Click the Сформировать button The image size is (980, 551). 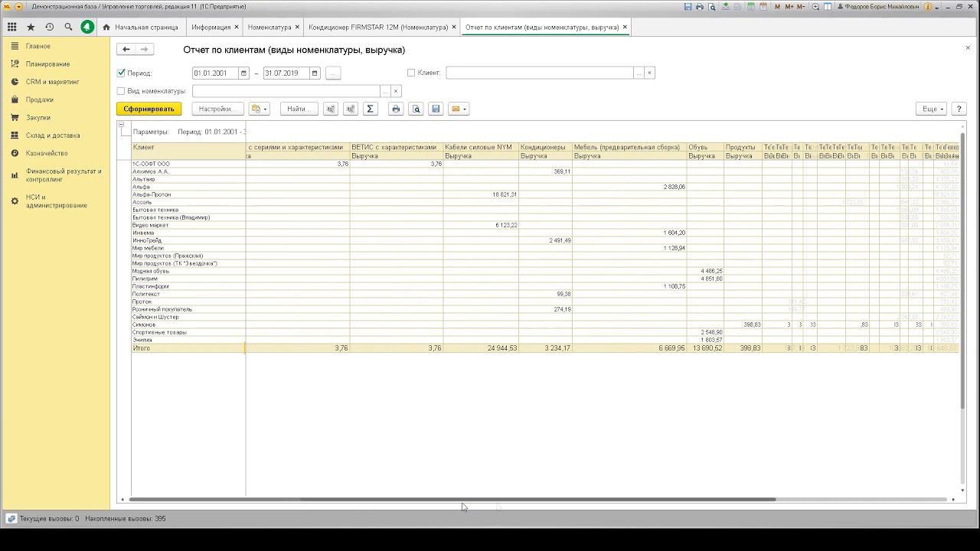(149, 109)
